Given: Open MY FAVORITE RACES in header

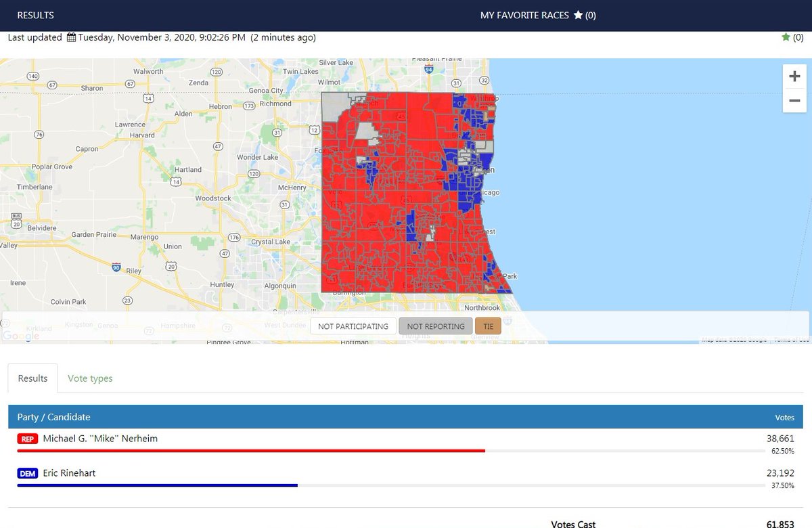Looking at the screenshot, I should [x=524, y=15].
